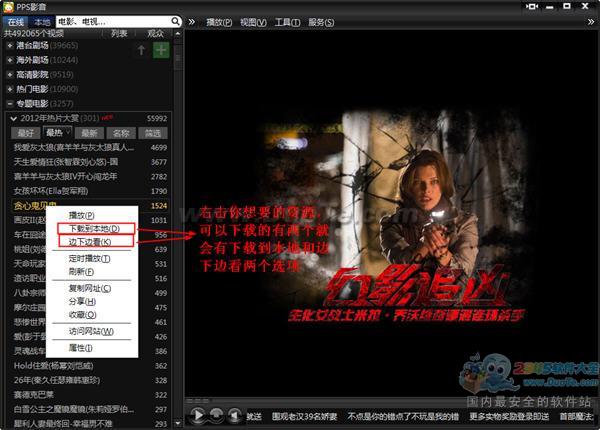Select 白雪公主之魔镜魔镜 video row
The image size is (600, 430).
(x=90, y=409)
